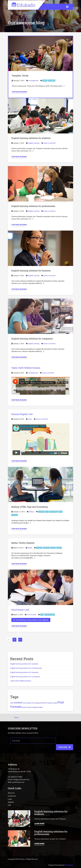Click Share on the Mixcloud player
The width and height of the screenshot is (81, 868).
point(65,382)
